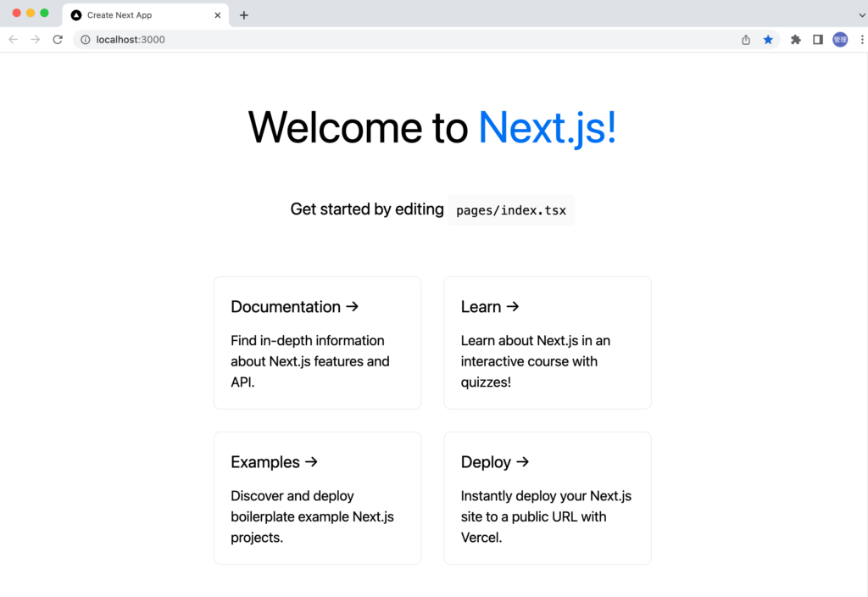Viewport: 868px width, 597px height.
Task: Open a new tab with the plus button
Action: coord(244,14)
